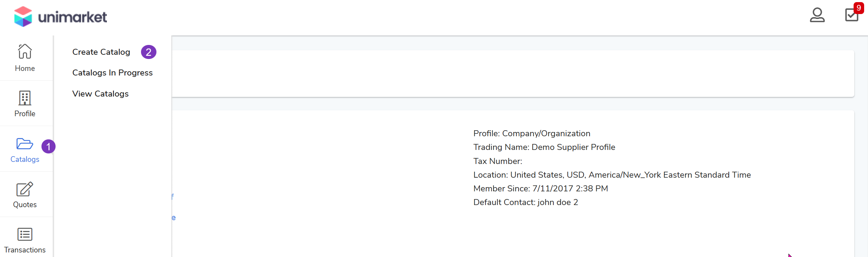The height and width of the screenshot is (257, 868).
Task: Click the Quotes text label
Action: coord(25,205)
